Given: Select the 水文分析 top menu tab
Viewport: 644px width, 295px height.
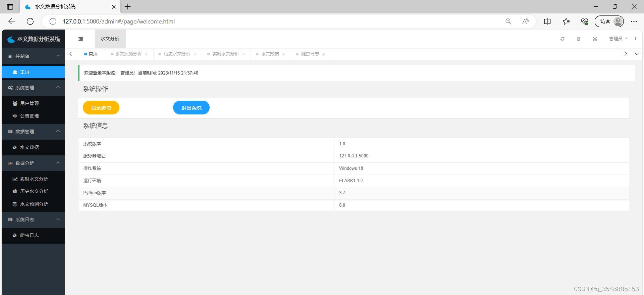Looking at the screenshot, I should [x=110, y=39].
